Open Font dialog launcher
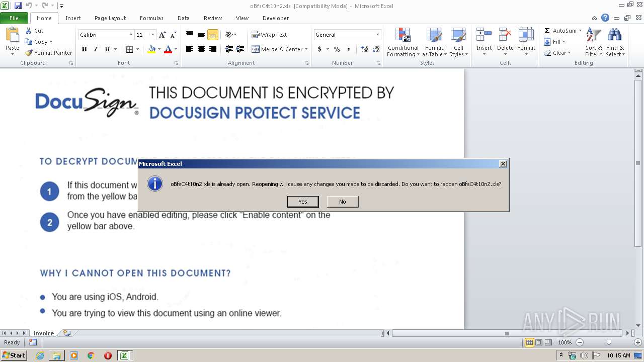The image size is (644, 362). (176, 63)
